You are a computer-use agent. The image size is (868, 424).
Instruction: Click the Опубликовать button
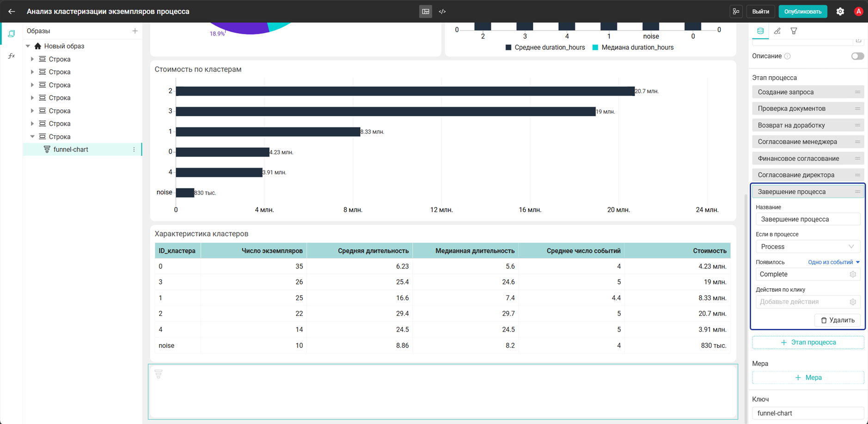click(803, 12)
